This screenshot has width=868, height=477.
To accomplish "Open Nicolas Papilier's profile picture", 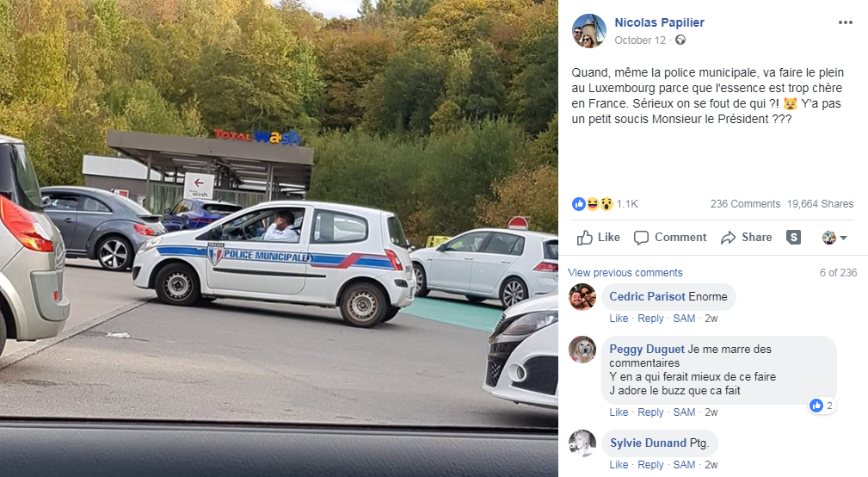I will (x=589, y=31).
